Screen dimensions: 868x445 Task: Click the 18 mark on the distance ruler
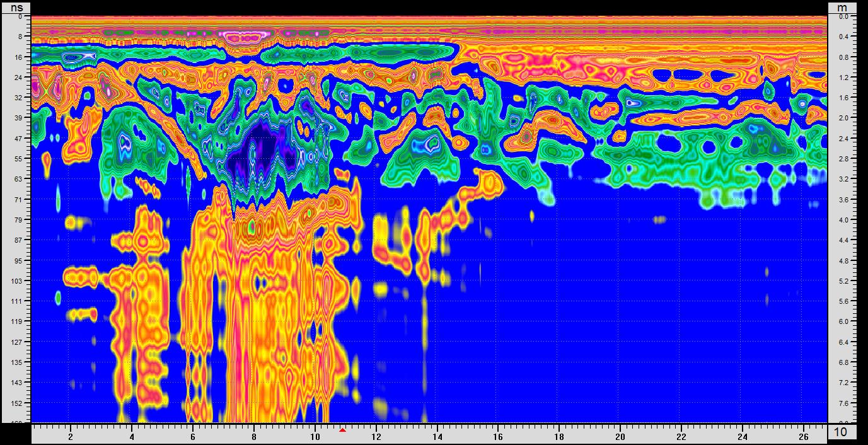(x=559, y=436)
